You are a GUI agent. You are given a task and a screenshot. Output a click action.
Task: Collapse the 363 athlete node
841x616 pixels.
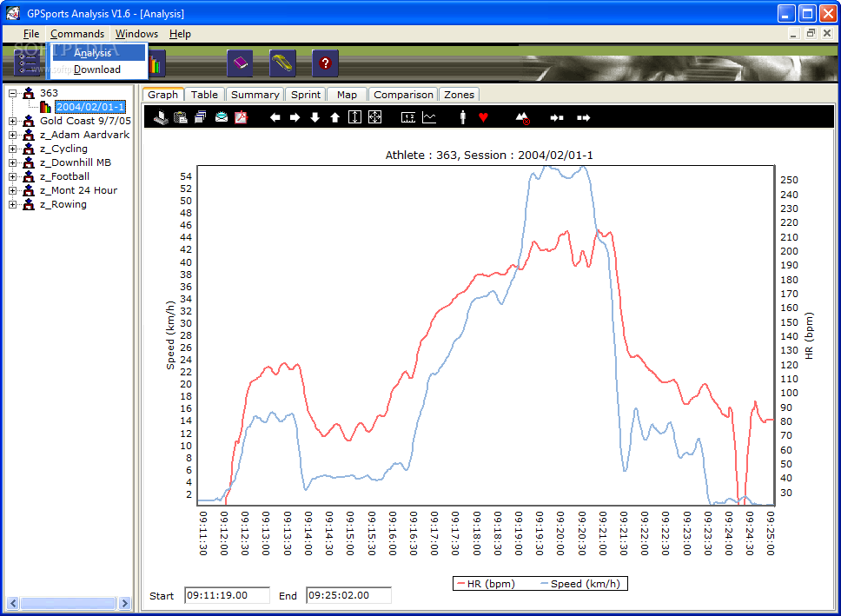[x=13, y=93]
